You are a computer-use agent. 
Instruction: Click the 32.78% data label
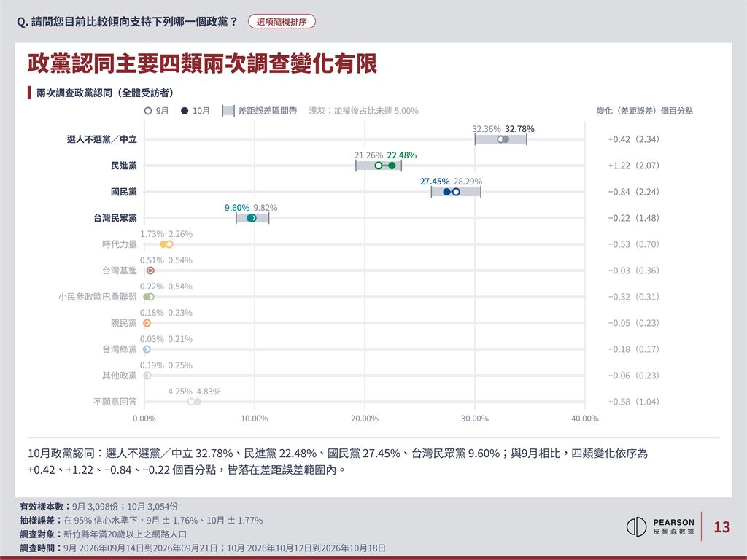[519, 129]
